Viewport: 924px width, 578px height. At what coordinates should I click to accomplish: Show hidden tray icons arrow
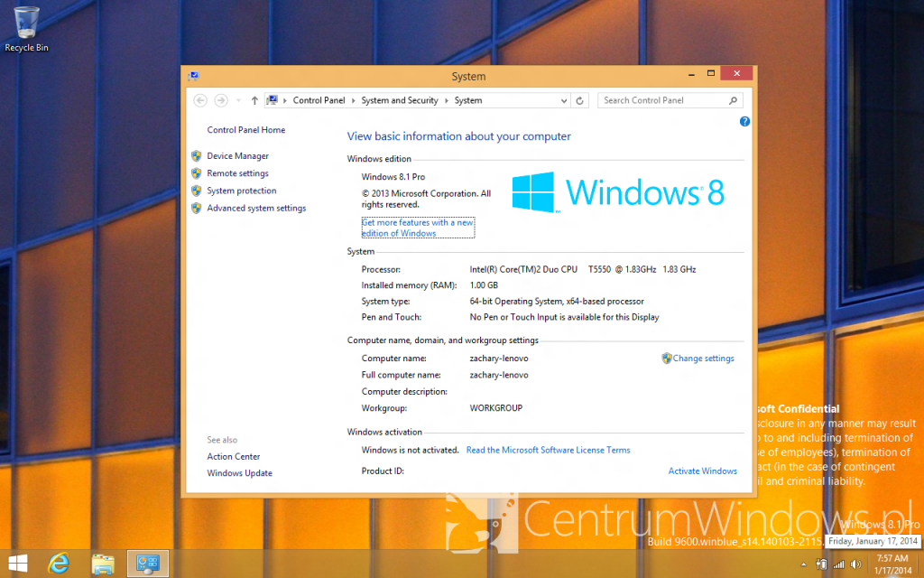pos(803,565)
